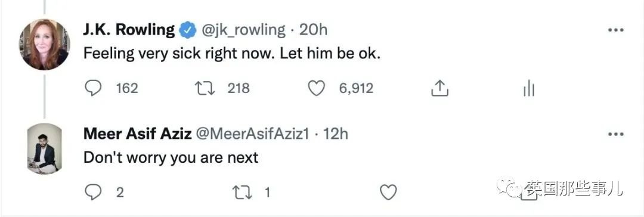Screen dimensions: 644x217
Task: Open the Meer Asif Aziz name link
Action: (x=138, y=134)
